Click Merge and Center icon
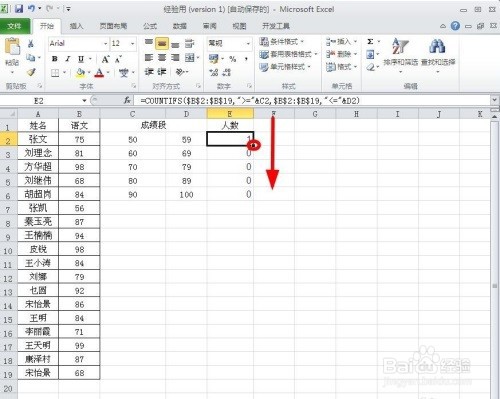This screenshot has height=399, width=500. [190, 58]
